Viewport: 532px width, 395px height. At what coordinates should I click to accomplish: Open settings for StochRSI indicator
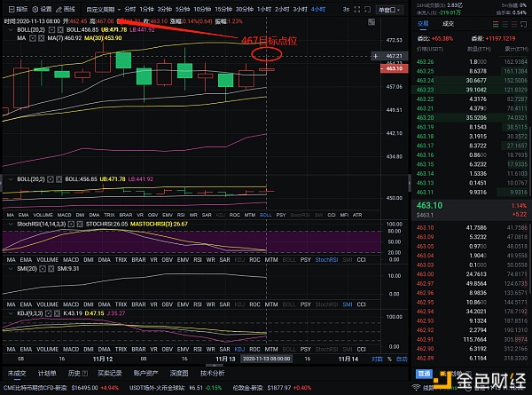pyautogui.click(x=71, y=225)
